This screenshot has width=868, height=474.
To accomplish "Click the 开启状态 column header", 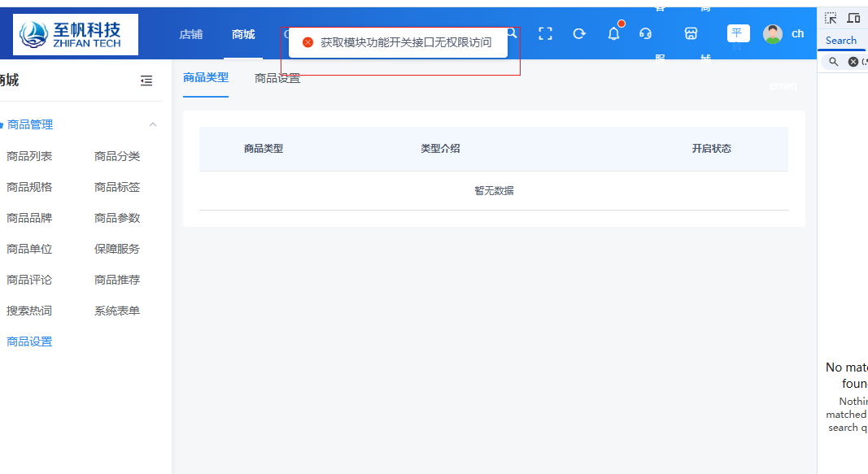I will [711, 148].
